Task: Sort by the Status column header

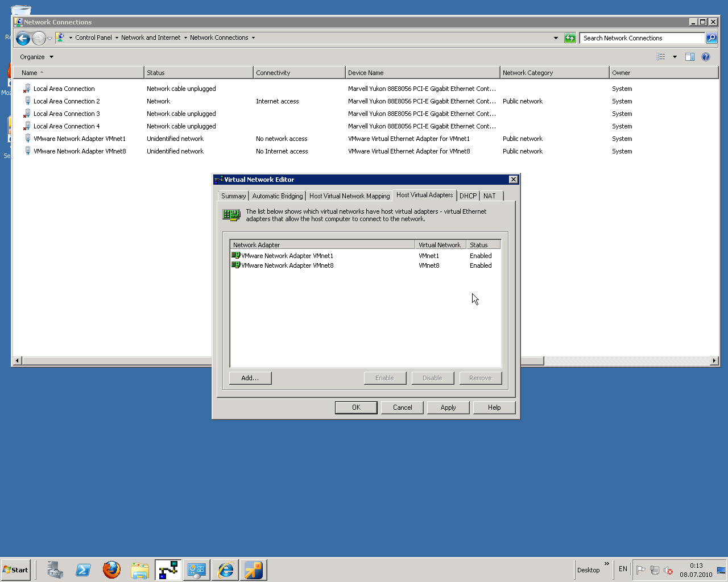Action: point(198,73)
